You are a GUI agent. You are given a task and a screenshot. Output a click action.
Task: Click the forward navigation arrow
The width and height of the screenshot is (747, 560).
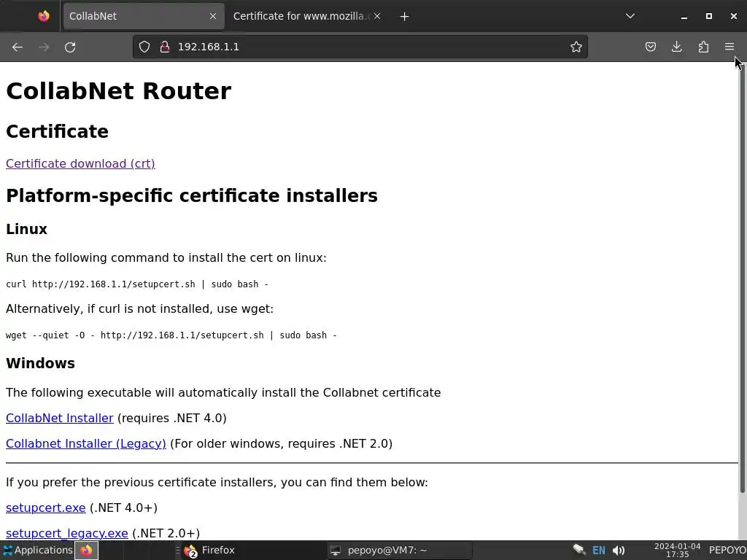pos(44,47)
